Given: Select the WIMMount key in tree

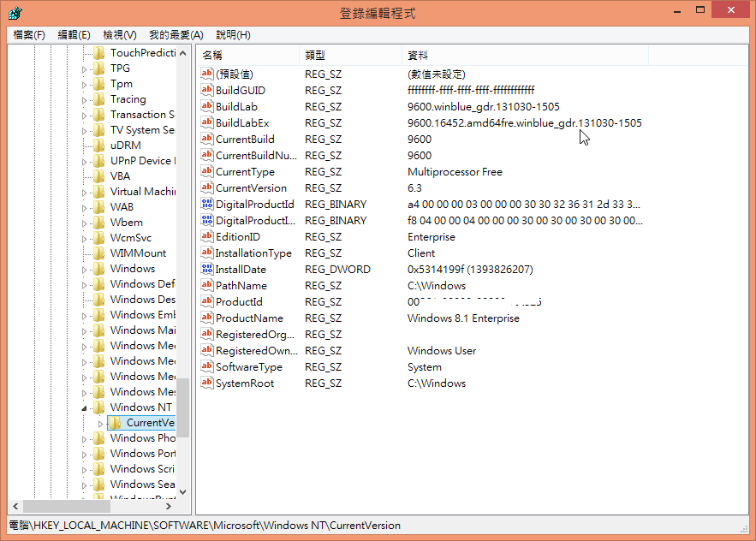Looking at the screenshot, I should 138,253.
